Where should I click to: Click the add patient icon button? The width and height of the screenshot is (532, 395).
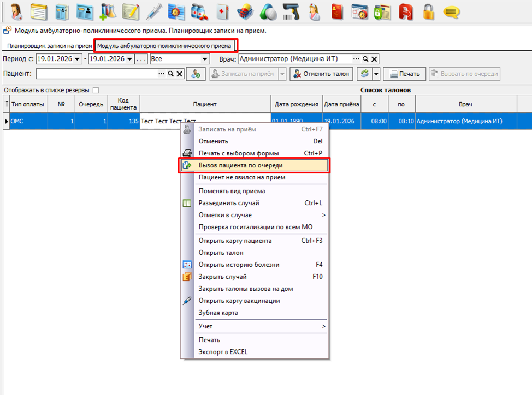coord(196,74)
